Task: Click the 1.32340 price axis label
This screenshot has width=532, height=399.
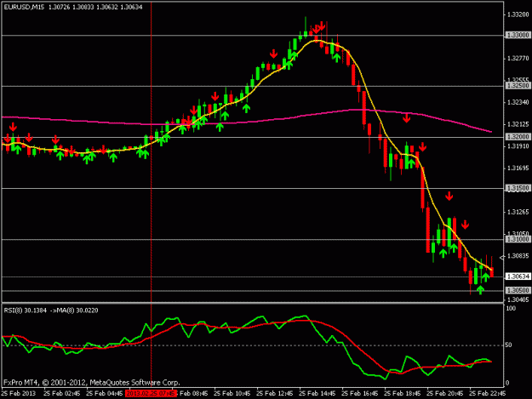Action: coord(518,102)
